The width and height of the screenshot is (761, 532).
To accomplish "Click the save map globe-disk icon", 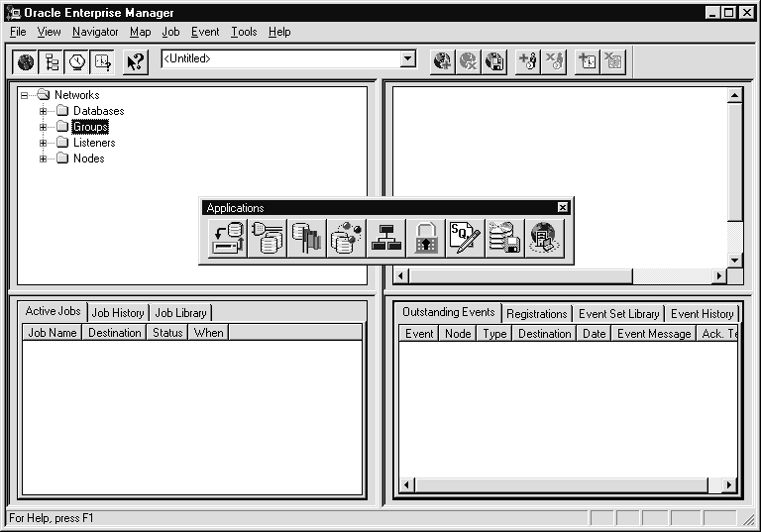I will point(494,61).
